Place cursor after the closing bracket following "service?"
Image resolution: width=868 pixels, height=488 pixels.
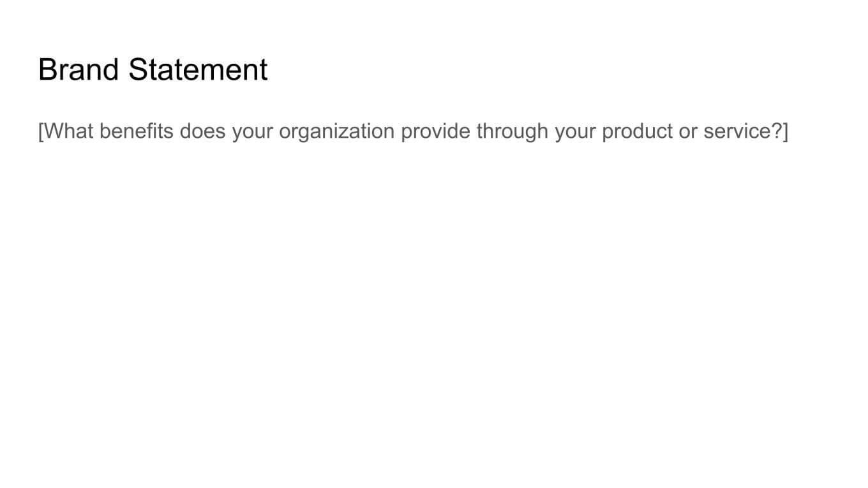tap(789, 131)
